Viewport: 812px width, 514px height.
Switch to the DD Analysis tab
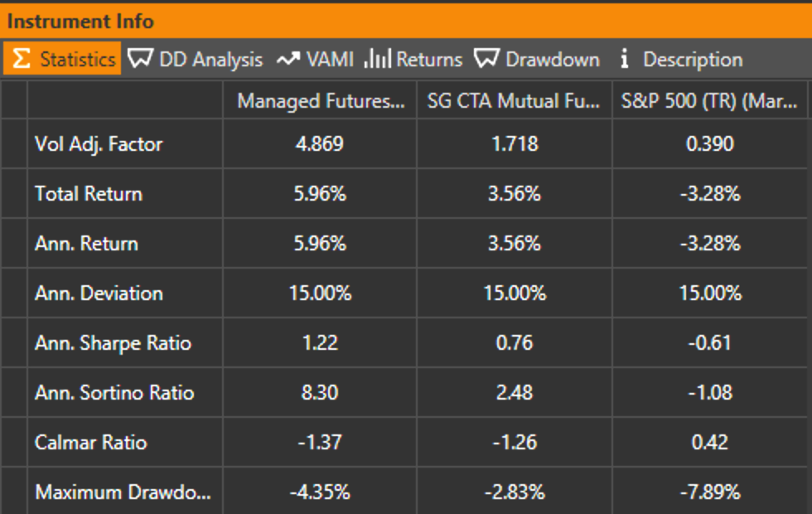(210, 60)
